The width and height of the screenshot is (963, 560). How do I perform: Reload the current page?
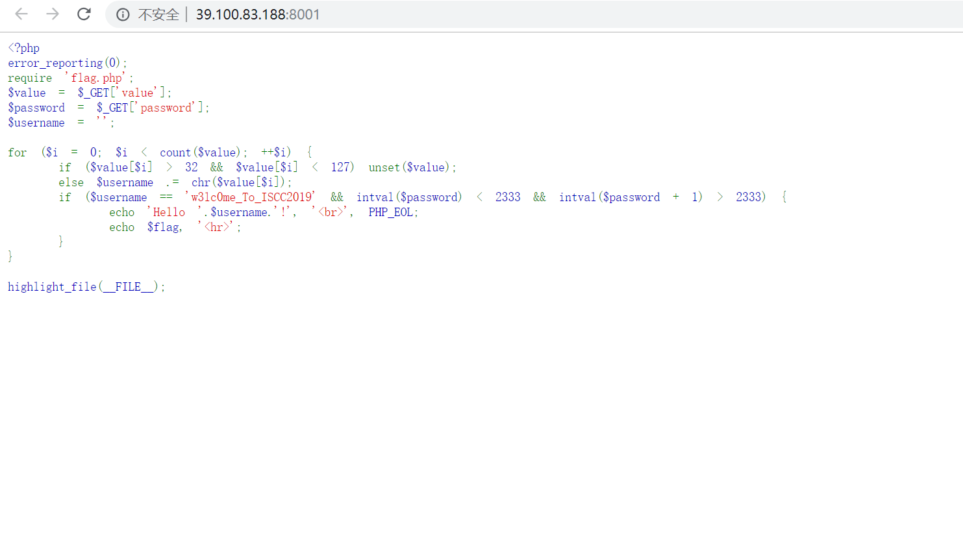tap(84, 14)
